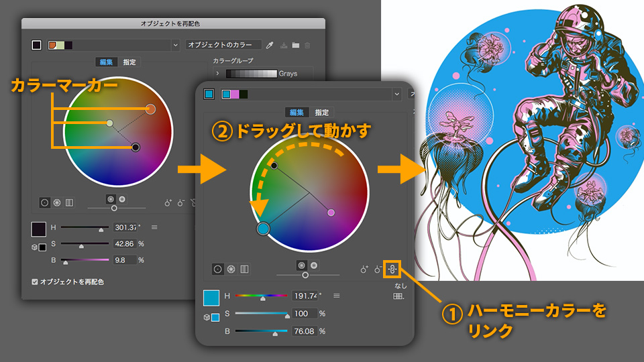The width and height of the screenshot is (644, 362).
Task: Switch to 編集 tab in back dialog
Action: [106, 62]
